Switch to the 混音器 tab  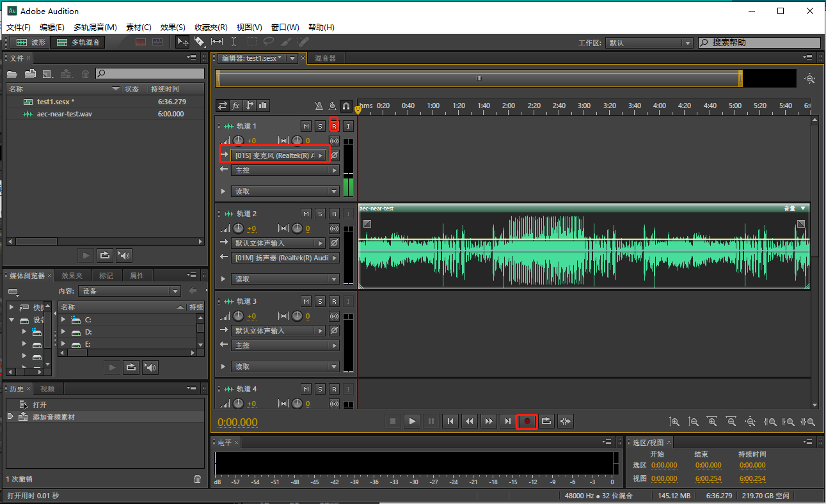[x=325, y=58]
